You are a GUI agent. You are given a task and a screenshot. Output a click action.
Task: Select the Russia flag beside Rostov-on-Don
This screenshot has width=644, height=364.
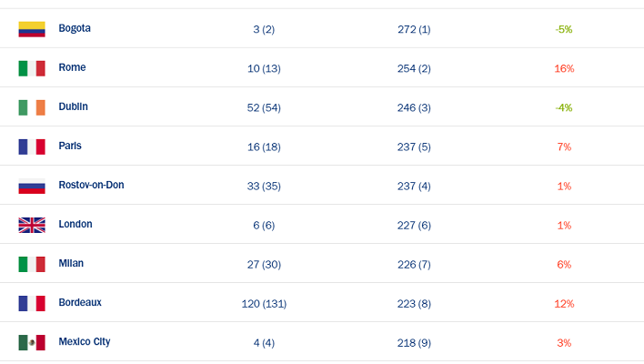pyautogui.click(x=32, y=187)
